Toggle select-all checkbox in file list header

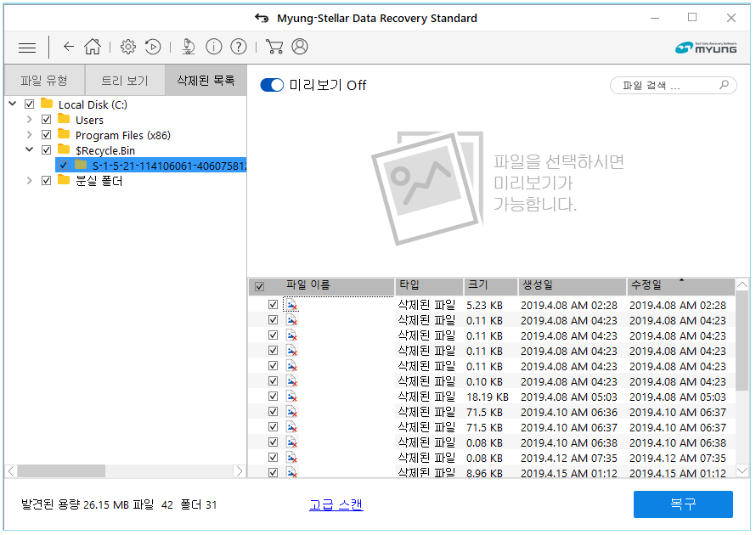tap(259, 287)
